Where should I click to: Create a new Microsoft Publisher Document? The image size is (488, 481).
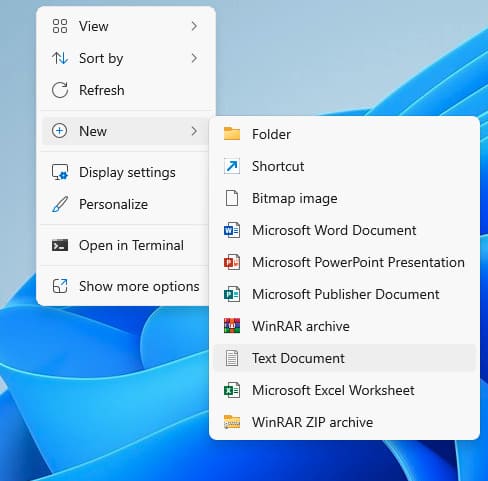point(345,294)
